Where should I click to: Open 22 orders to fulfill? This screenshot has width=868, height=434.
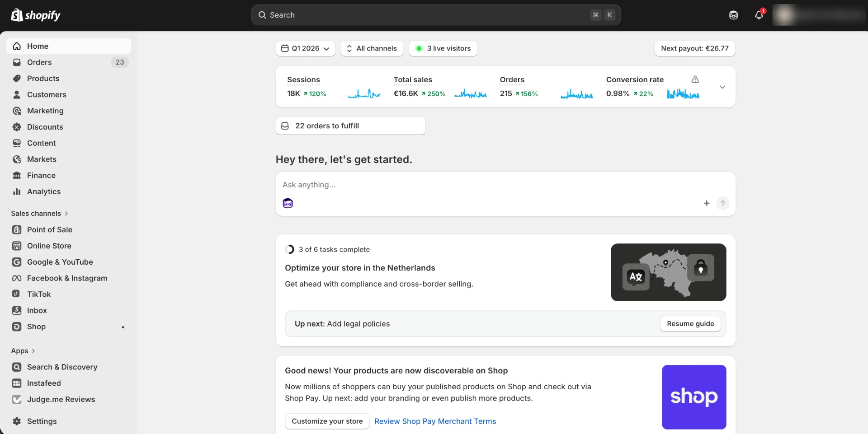(350, 126)
